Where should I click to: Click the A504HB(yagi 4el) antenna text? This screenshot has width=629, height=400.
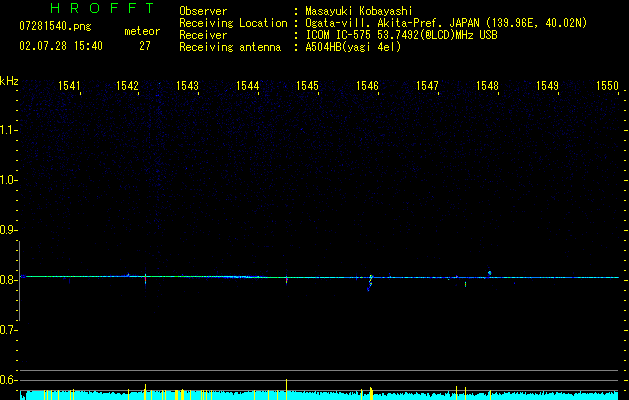[353, 47]
